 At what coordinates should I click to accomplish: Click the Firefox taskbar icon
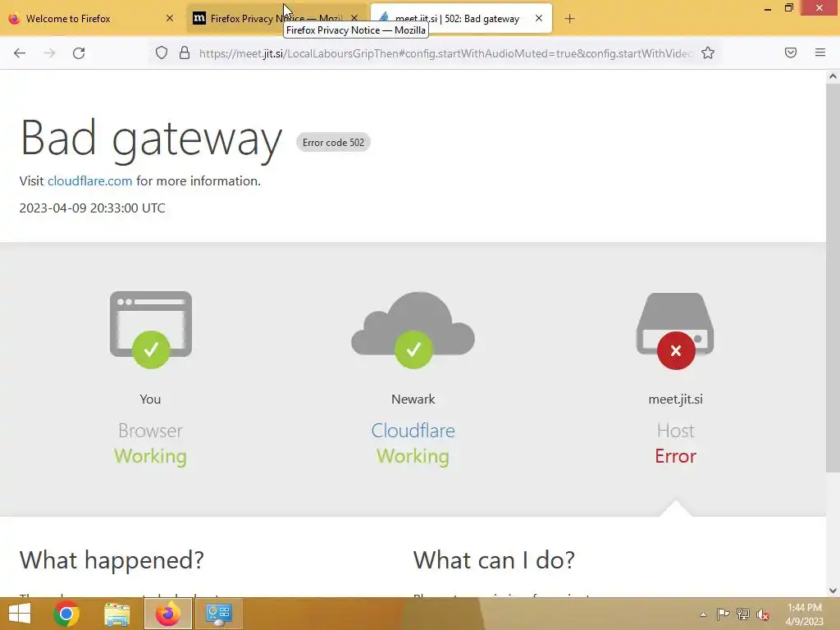(x=167, y=614)
